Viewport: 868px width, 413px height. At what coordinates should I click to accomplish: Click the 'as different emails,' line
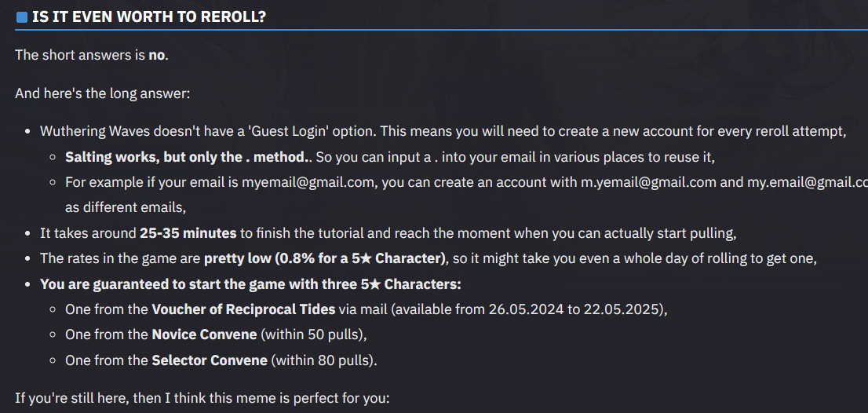pos(125,207)
